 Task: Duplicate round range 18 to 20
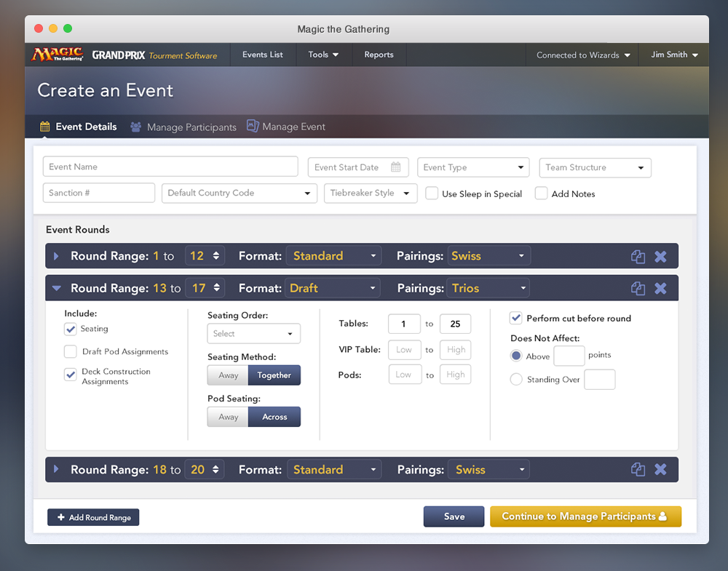pyautogui.click(x=638, y=469)
